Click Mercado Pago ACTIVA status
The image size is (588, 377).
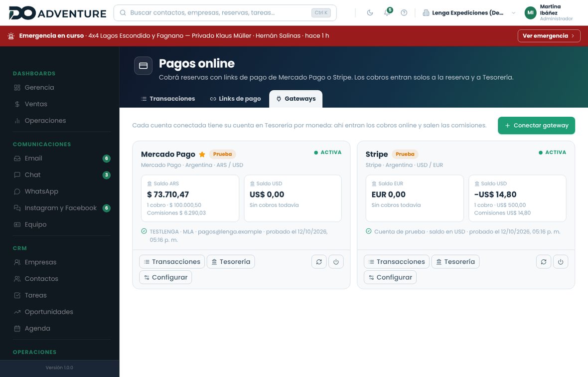click(x=328, y=152)
